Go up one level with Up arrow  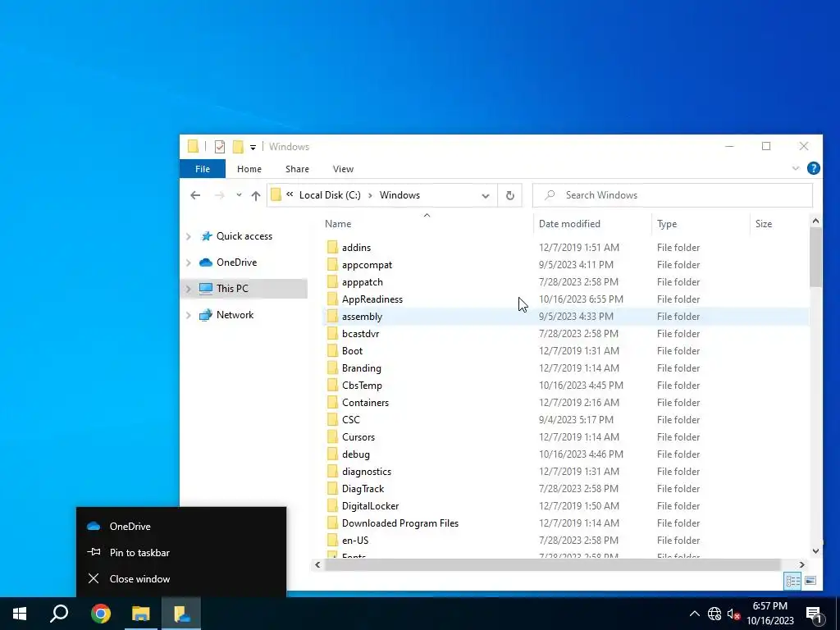click(256, 195)
